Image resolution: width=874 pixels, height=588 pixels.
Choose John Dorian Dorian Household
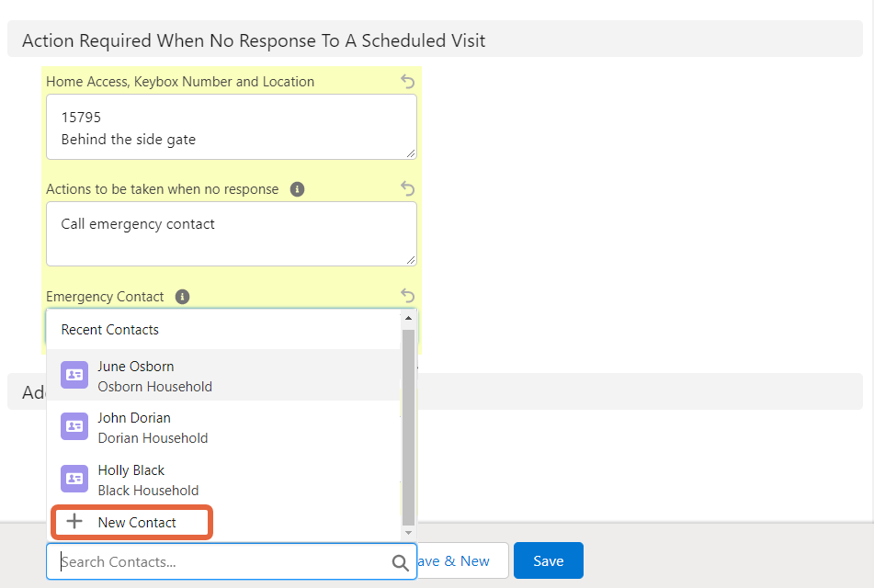click(223, 427)
